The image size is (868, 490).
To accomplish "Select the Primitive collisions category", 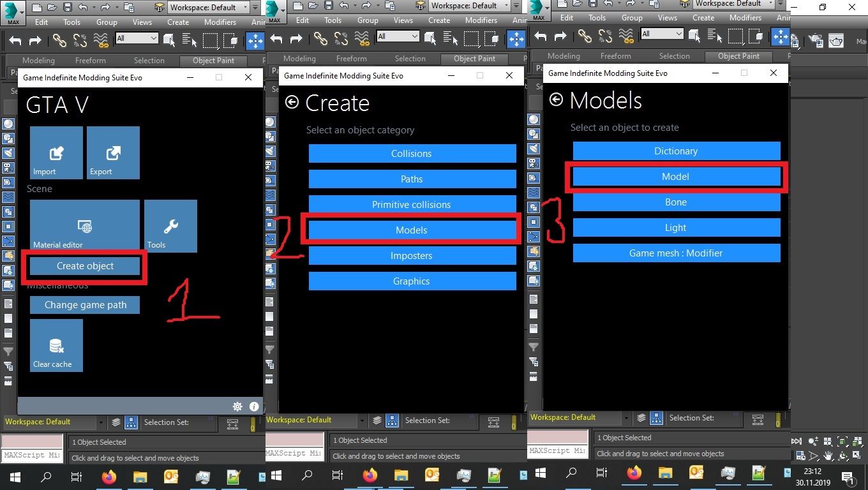I will point(412,205).
